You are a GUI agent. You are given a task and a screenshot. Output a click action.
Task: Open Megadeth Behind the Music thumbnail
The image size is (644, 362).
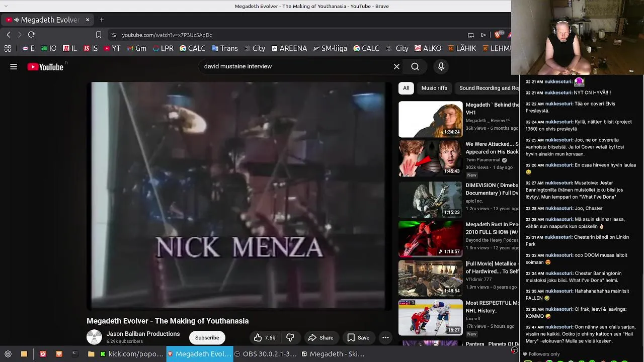coord(430,119)
